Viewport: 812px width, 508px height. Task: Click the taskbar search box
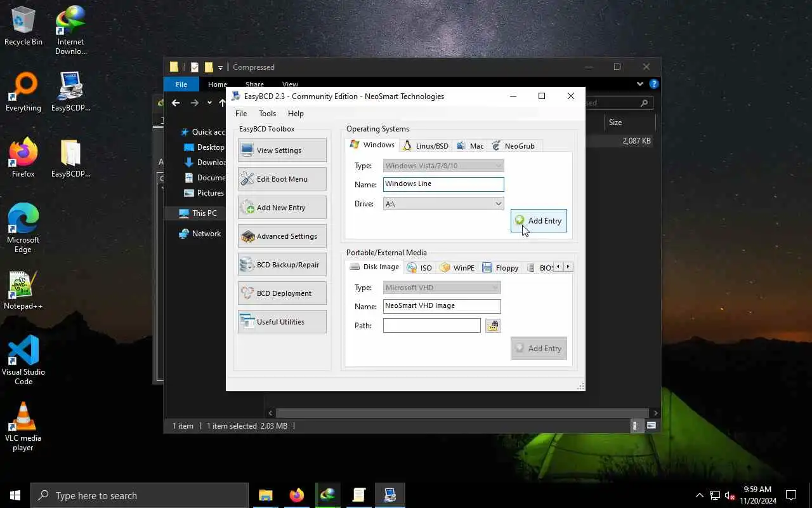[140, 495]
